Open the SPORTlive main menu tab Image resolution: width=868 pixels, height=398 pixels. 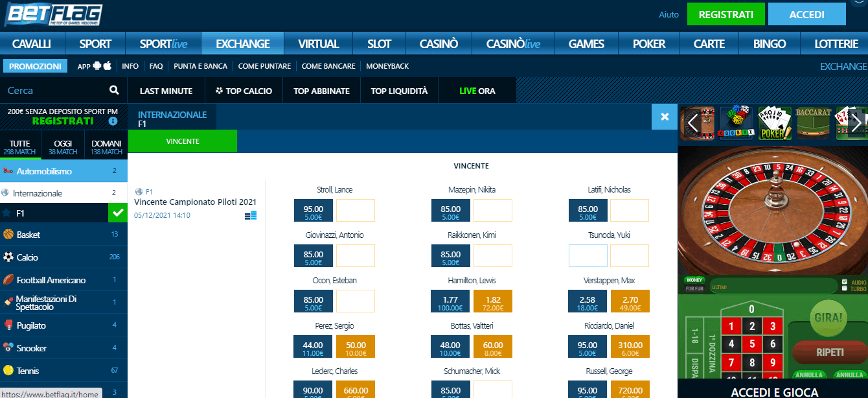point(164,43)
